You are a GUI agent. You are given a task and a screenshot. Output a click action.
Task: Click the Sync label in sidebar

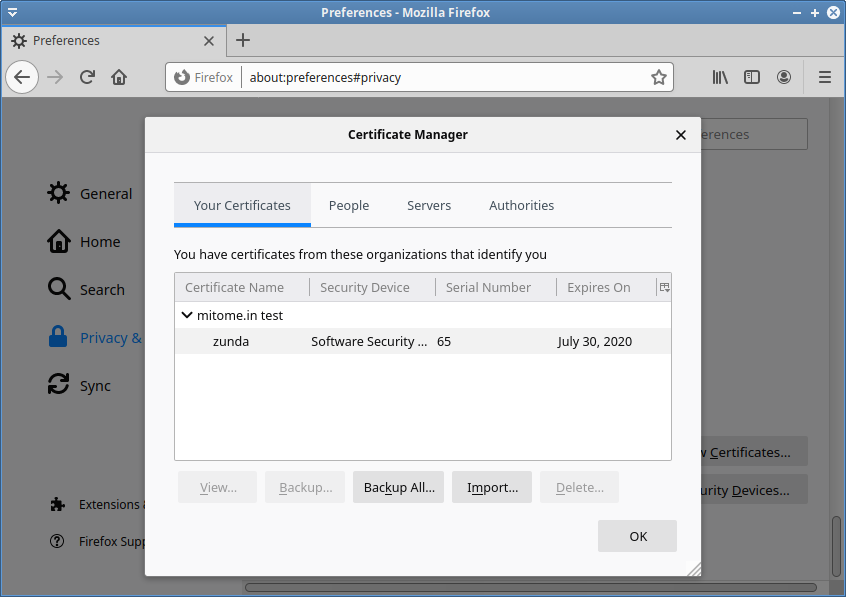tap(95, 386)
